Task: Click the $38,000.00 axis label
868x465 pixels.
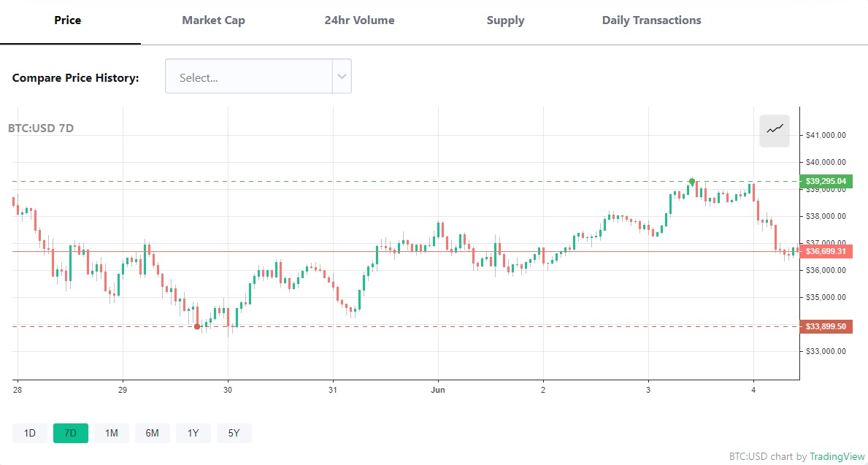Action: (826, 217)
